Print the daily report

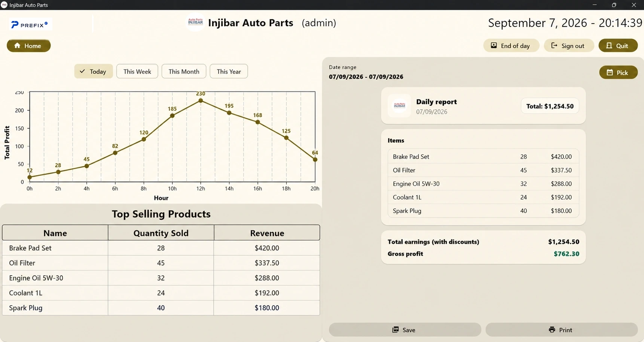tap(561, 330)
